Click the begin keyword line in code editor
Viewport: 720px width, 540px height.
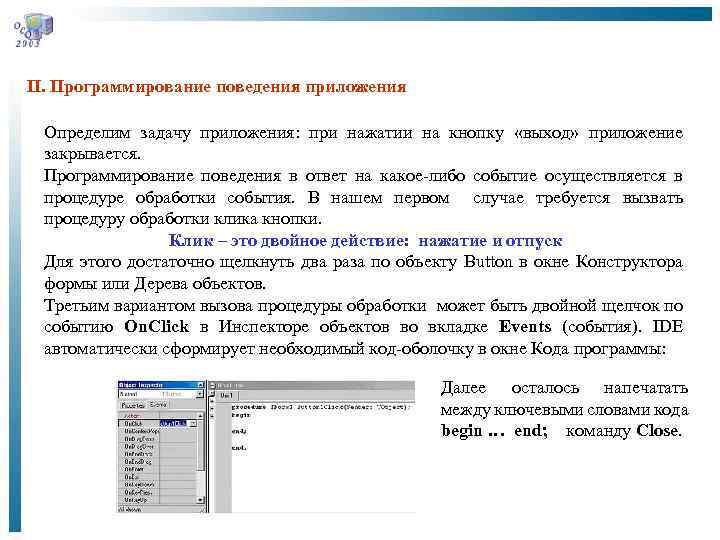coord(241,415)
